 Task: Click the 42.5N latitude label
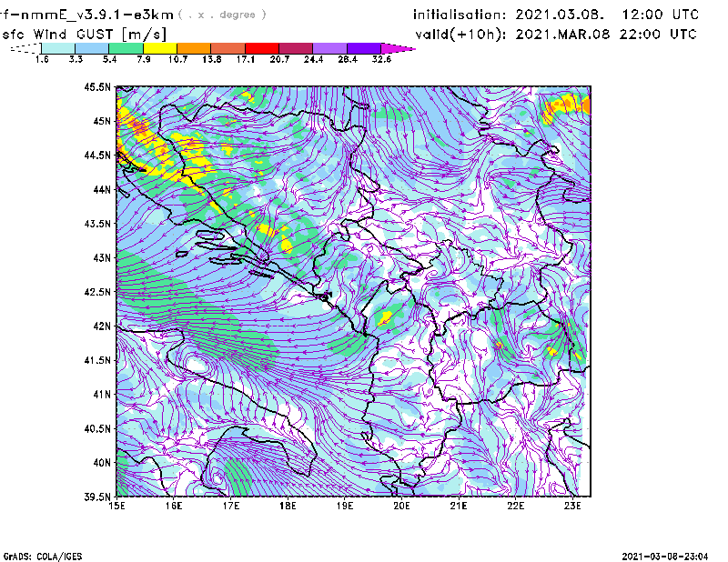tap(97, 292)
